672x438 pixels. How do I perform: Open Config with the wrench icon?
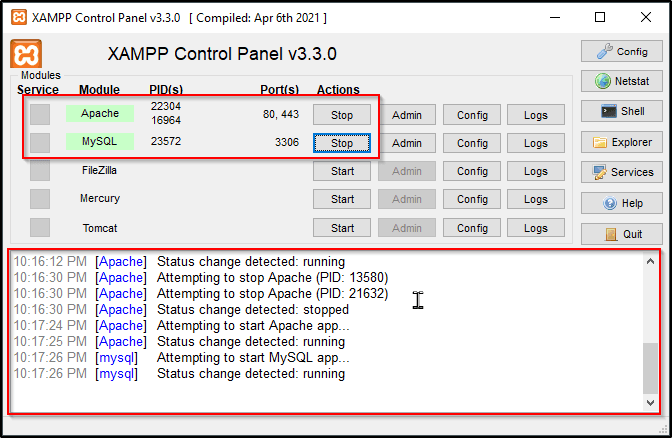pyautogui.click(x=621, y=51)
